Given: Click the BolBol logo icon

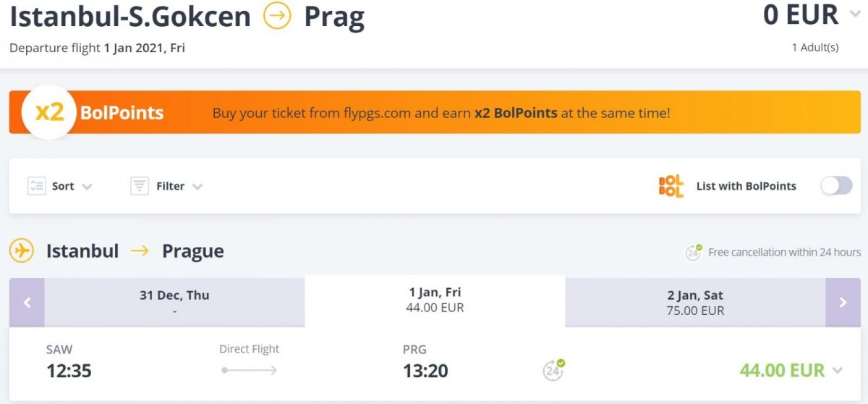Looking at the screenshot, I should pos(671,186).
